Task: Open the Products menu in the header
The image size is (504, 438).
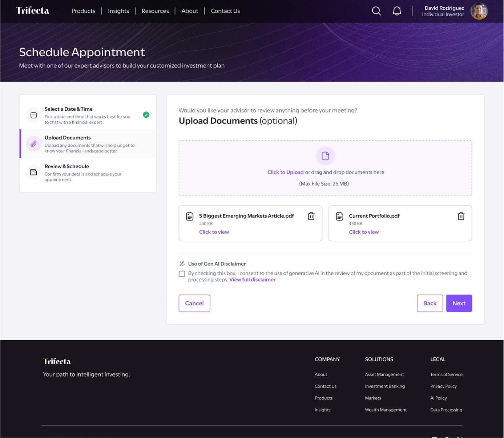Action: pos(83,11)
